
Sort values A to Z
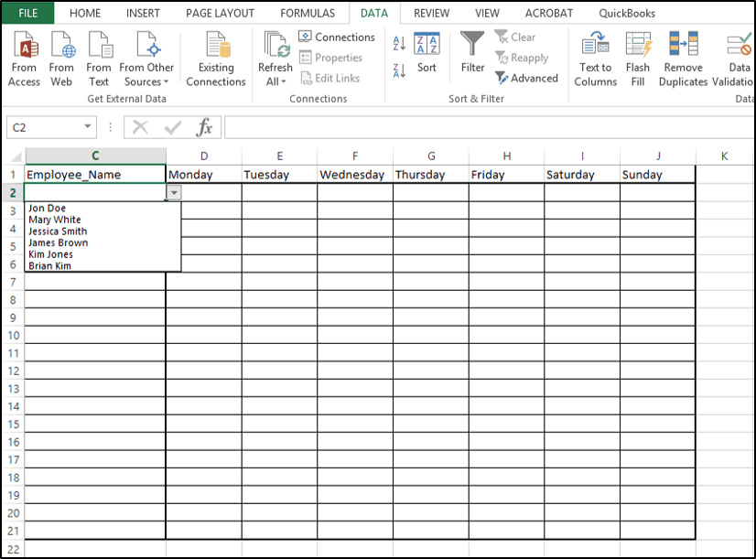pos(397,43)
